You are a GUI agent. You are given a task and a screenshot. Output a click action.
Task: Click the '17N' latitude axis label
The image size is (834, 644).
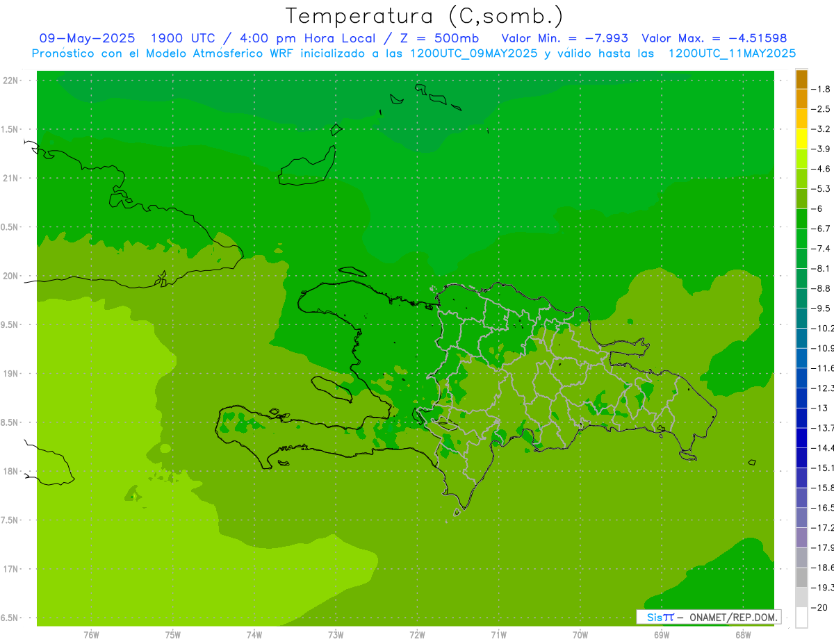[11, 568]
